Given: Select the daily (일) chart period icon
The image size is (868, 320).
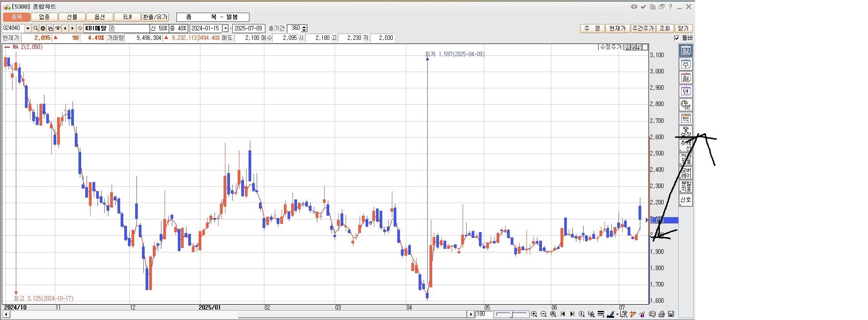Looking at the screenshot, I should pos(685,51).
